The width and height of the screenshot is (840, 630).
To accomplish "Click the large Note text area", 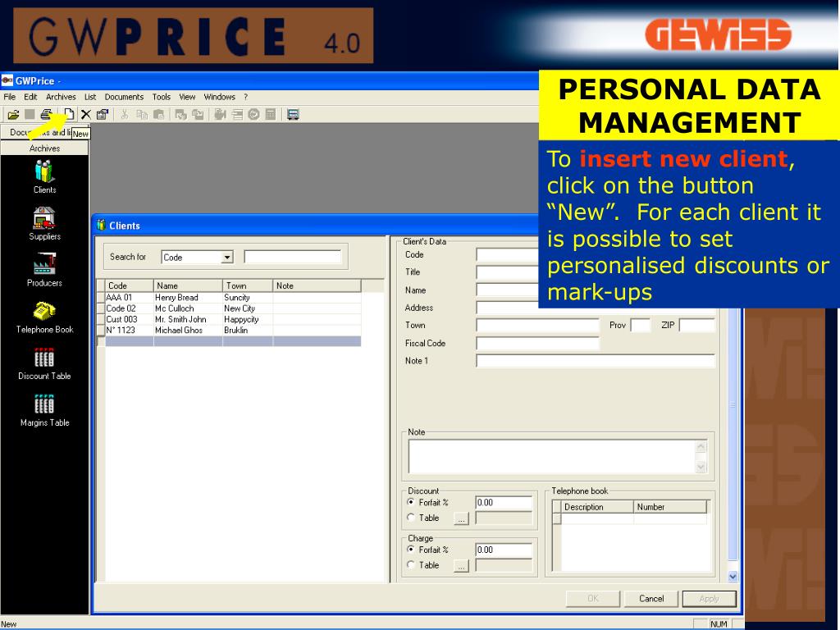I will pyautogui.click(x=552, y=456).
